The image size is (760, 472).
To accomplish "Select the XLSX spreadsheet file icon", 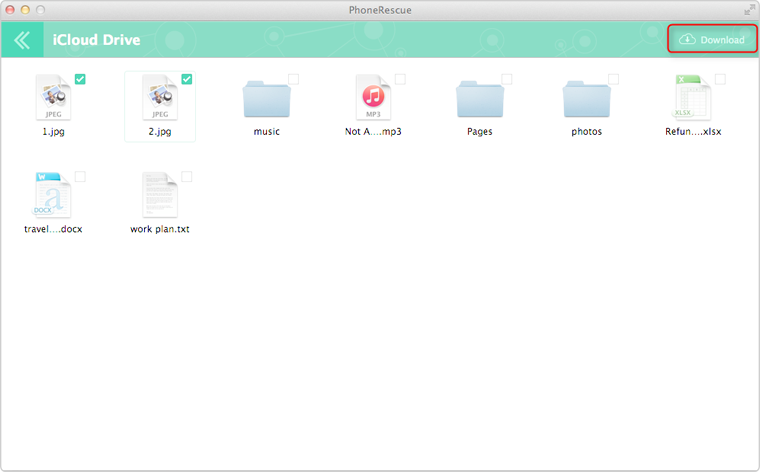I will pos(692,98).
